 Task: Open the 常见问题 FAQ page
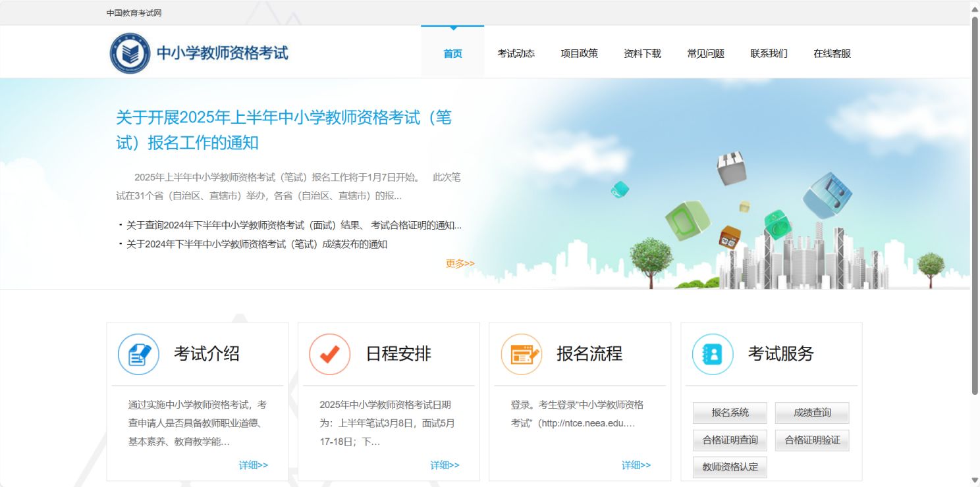pyautogui.click(x=705, y=53)
